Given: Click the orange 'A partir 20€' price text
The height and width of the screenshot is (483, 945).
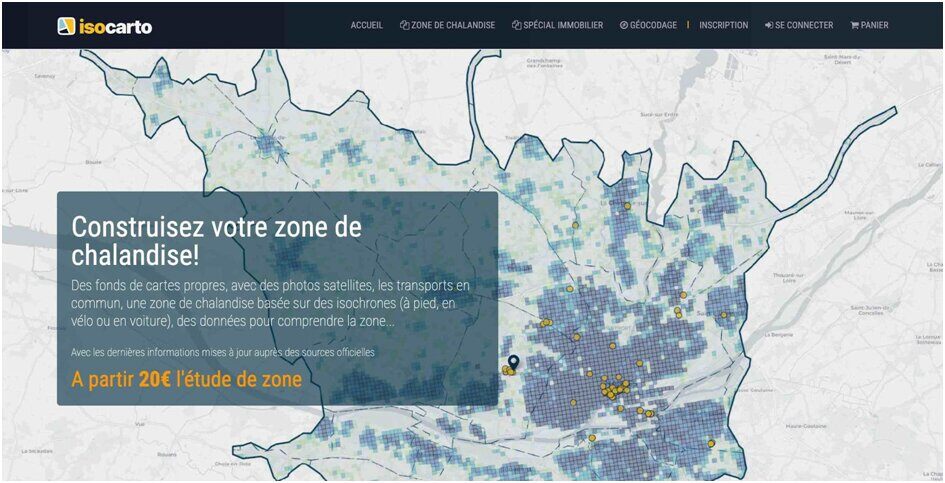Looking at the screenshot, I should 186,380.
